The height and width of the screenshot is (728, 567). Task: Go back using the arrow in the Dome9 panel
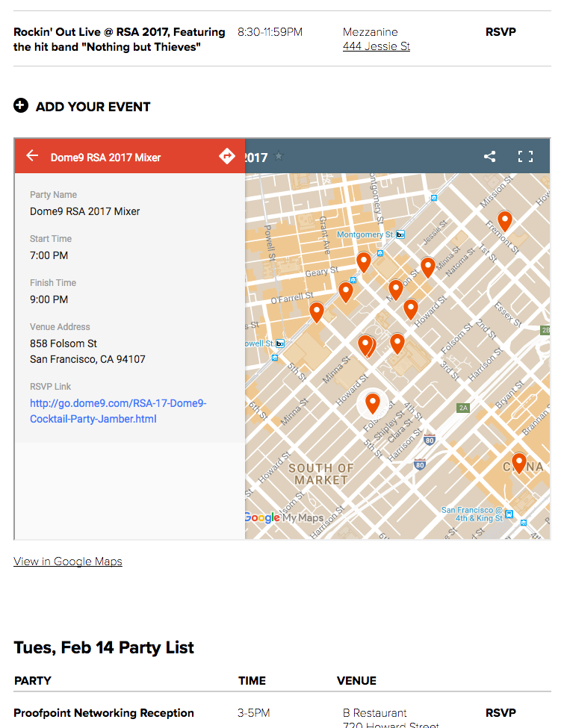click(32, 155)
